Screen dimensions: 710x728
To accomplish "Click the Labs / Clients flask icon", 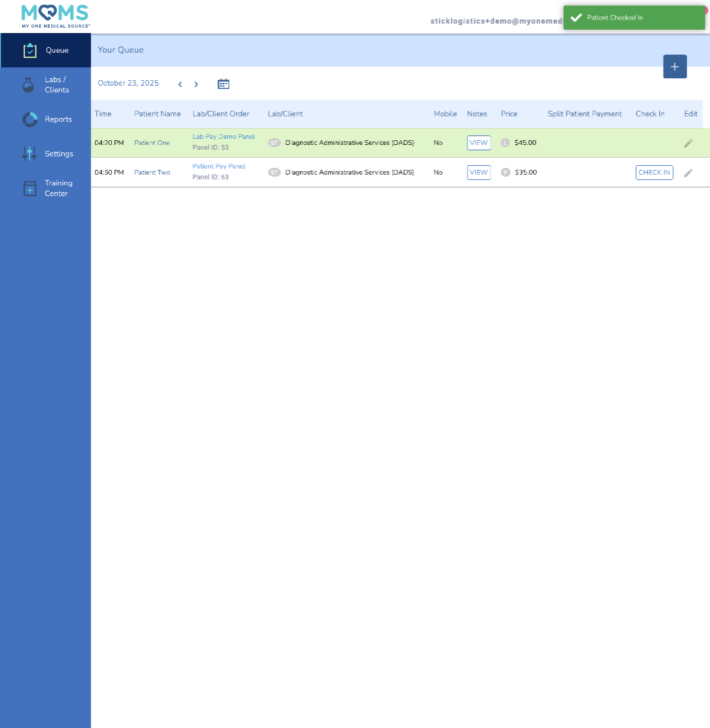I will (x=28, y=85).
